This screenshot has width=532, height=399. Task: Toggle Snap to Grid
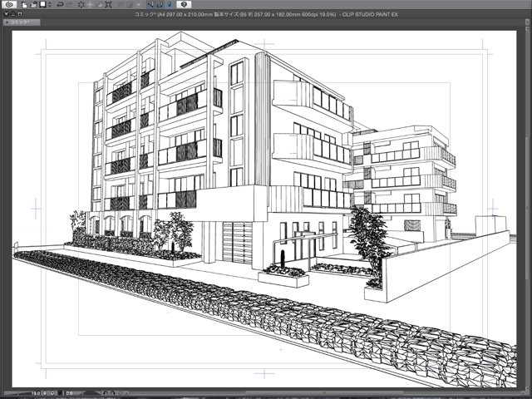[x=169, y=4]
